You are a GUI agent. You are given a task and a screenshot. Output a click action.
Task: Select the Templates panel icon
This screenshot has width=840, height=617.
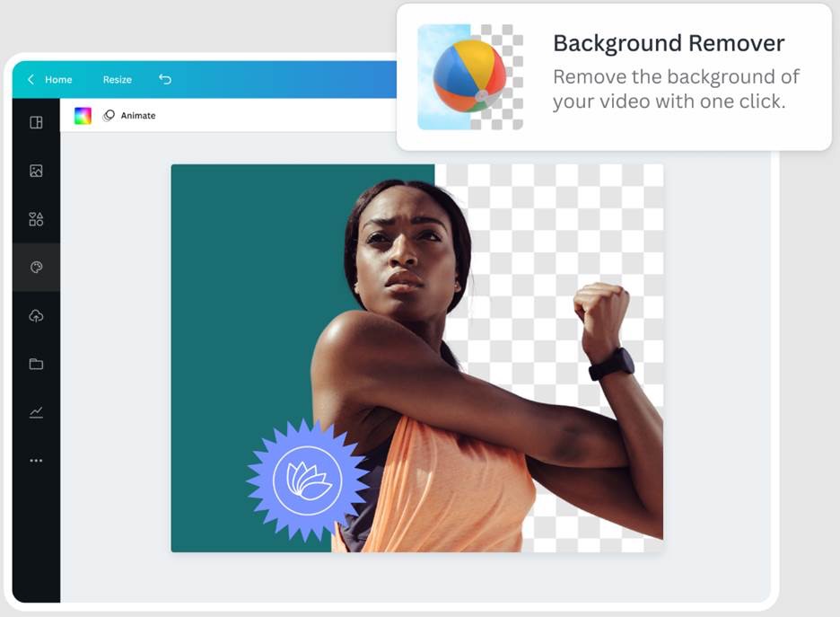click(36, 123)
